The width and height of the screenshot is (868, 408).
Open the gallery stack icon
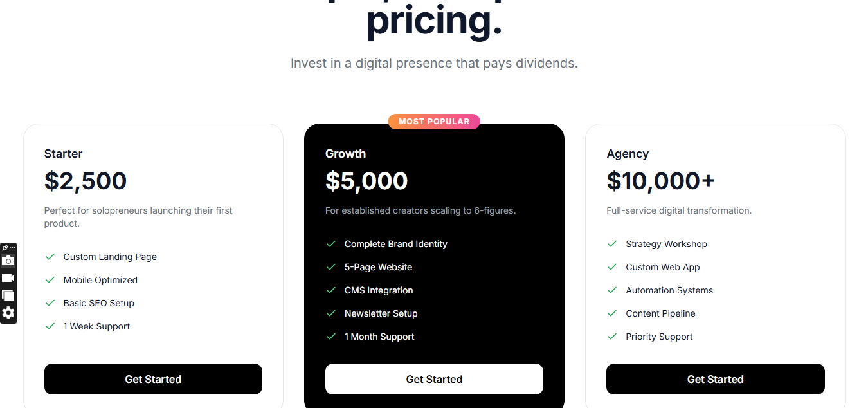[x=8, y=295]
